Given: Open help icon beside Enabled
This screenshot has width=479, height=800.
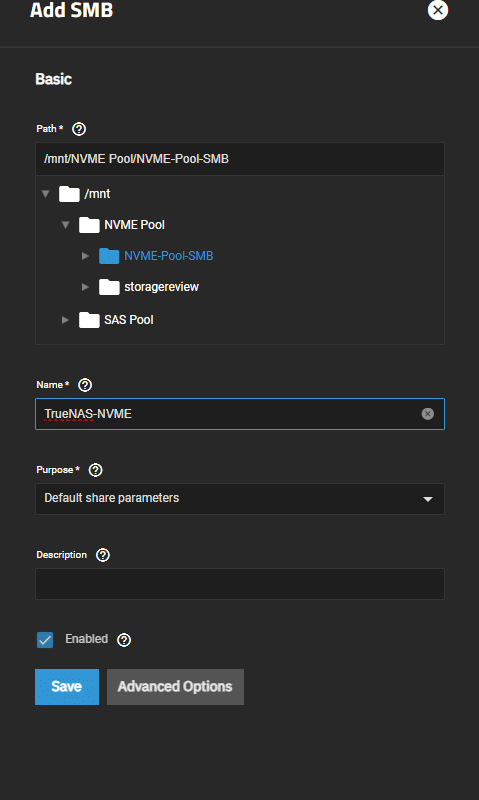Looking at the screenshot, I should click(x=124, y=640).
